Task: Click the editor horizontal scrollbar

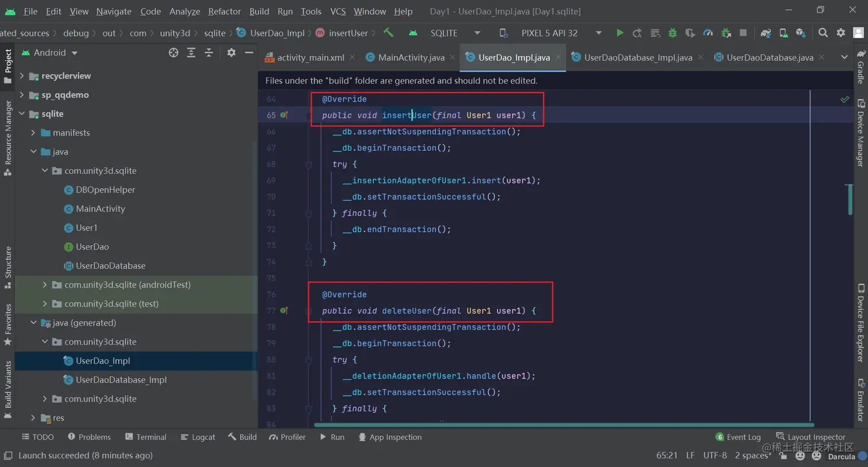Action: 564,425
